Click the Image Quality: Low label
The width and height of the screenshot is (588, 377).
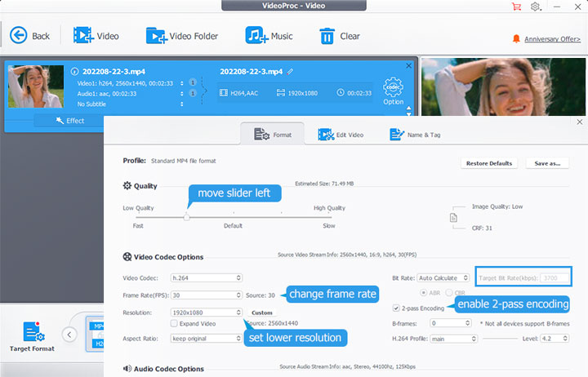(497, 206)
